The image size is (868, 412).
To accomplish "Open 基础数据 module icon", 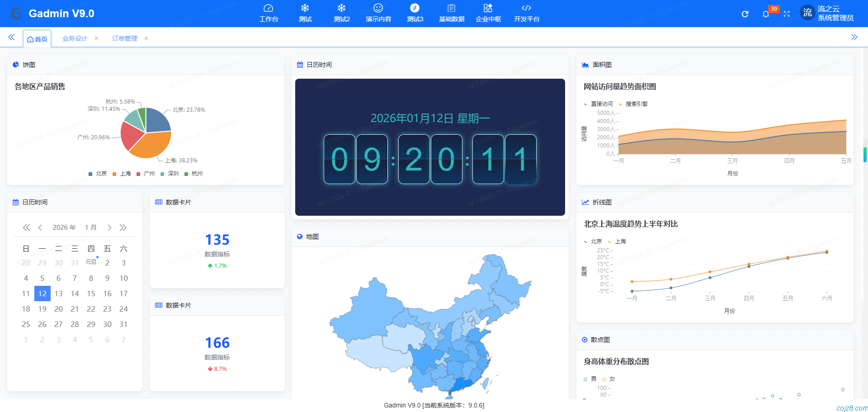I will pos(451,9).
